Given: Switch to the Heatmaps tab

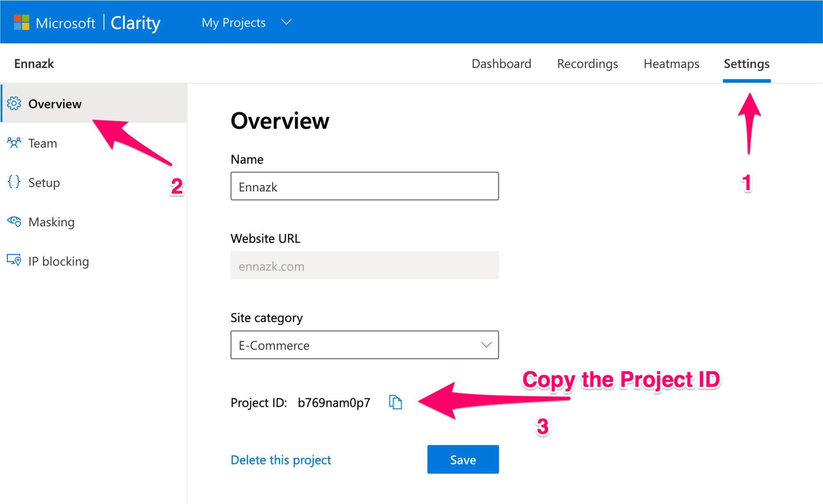Looking at the screenshot, I should pos(671,64).
